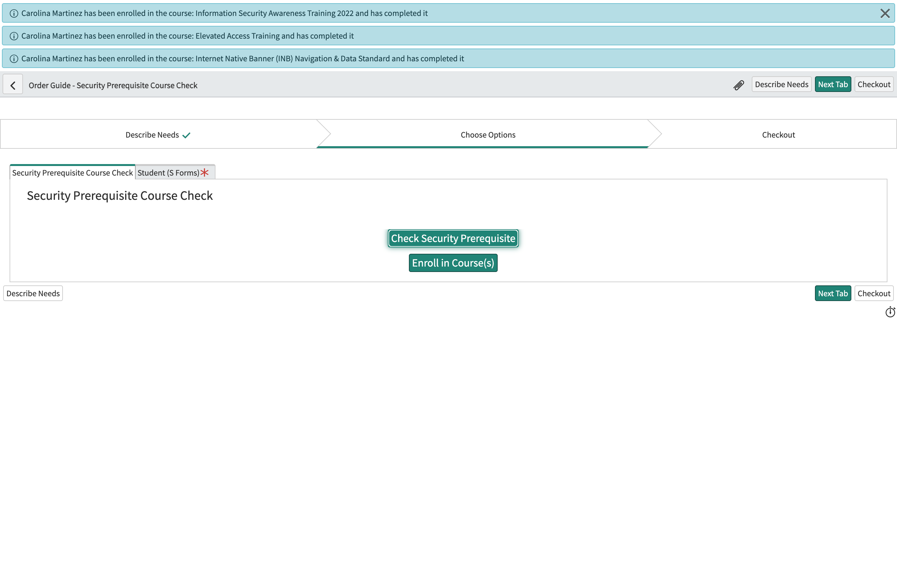Jump to the Checkout stage in progress bar
Image resolution: width=897 pixels, height=588 pixels.
[x=778, y=135]
